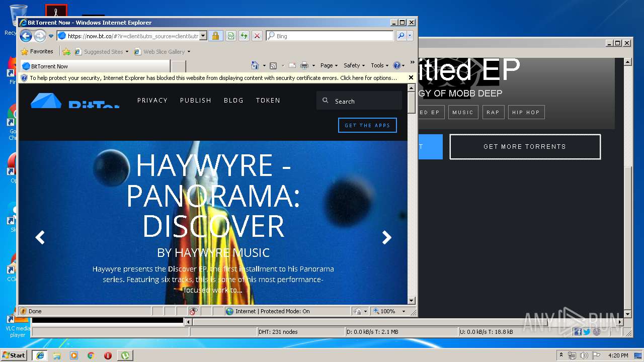
Task: Click the Twitter icon in uTorrent status bar
Action: pos(587,332)
